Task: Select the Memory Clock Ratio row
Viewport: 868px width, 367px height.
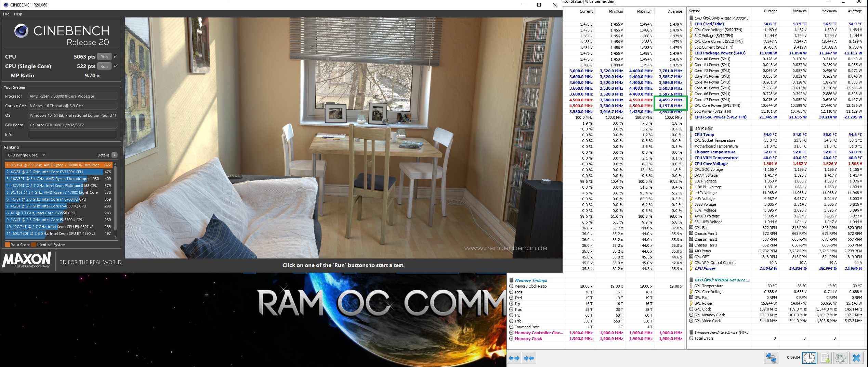Action: click(x=596, y=286)
